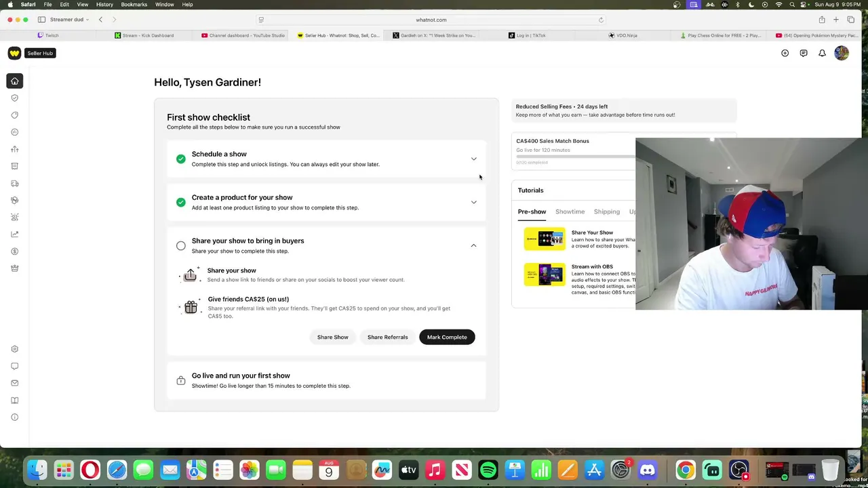Reload the page with the refresh icon
The width and height of the screenshot is (868, 488).
pyautogui.click(x=601, y=20)
